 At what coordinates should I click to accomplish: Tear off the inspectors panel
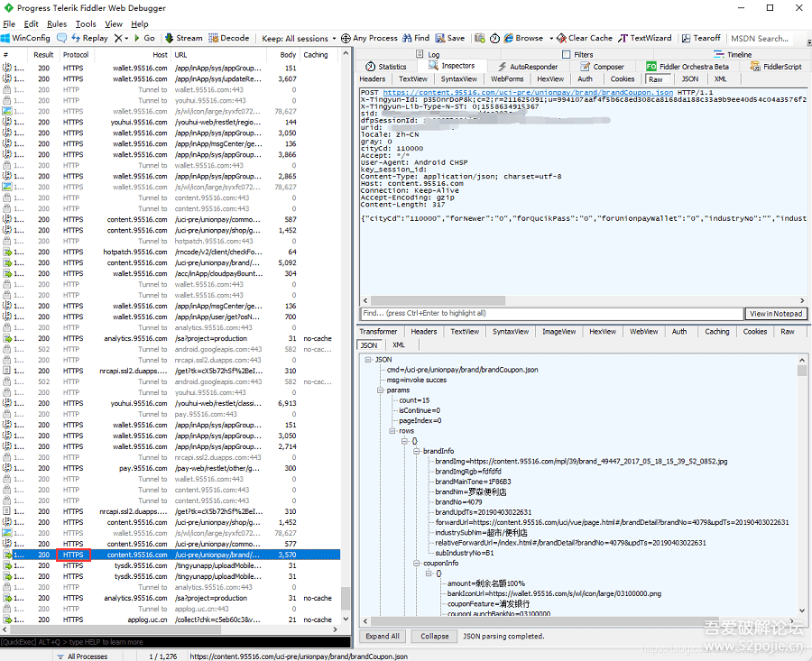(x=701, y=38)
